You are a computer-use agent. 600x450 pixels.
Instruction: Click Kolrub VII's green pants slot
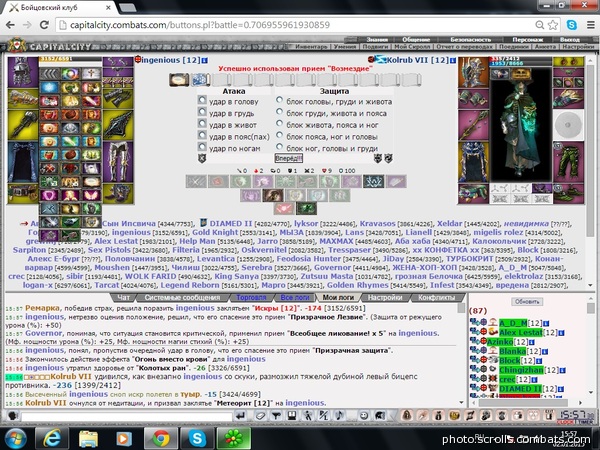(568, 162)
